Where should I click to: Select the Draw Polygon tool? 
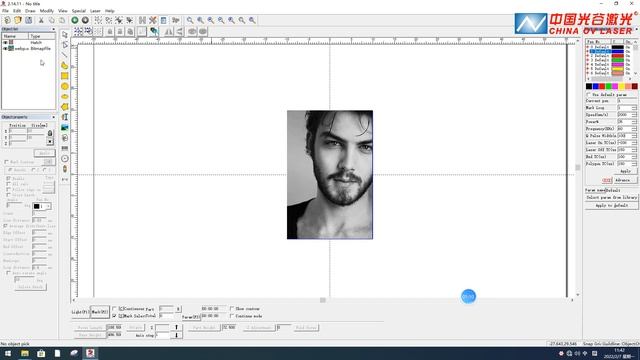click(x=64, y=107)
